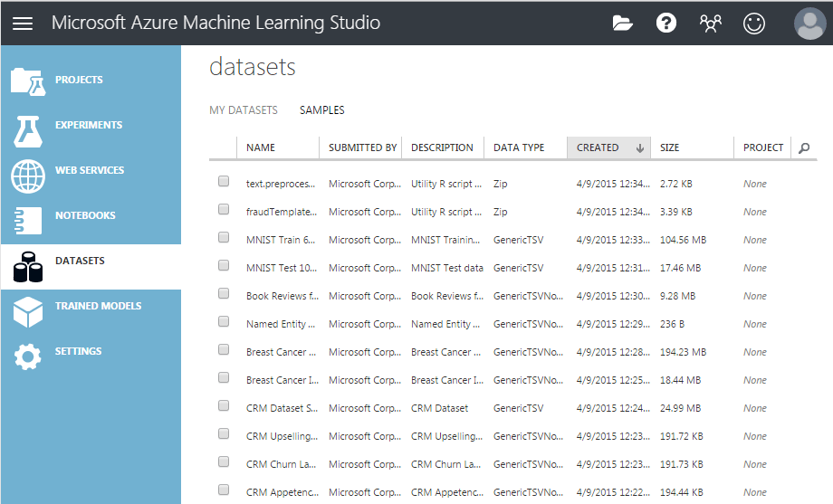Select the Book Reviews f... name cell
Screen dimensions: 833x504
[x=282, y=296]
